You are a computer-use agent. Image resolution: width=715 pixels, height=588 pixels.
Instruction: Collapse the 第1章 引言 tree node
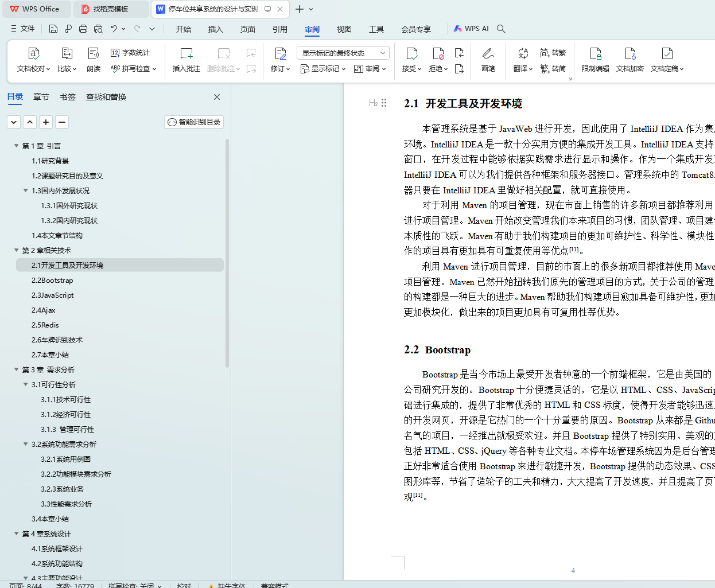click(x=17, y=146)
